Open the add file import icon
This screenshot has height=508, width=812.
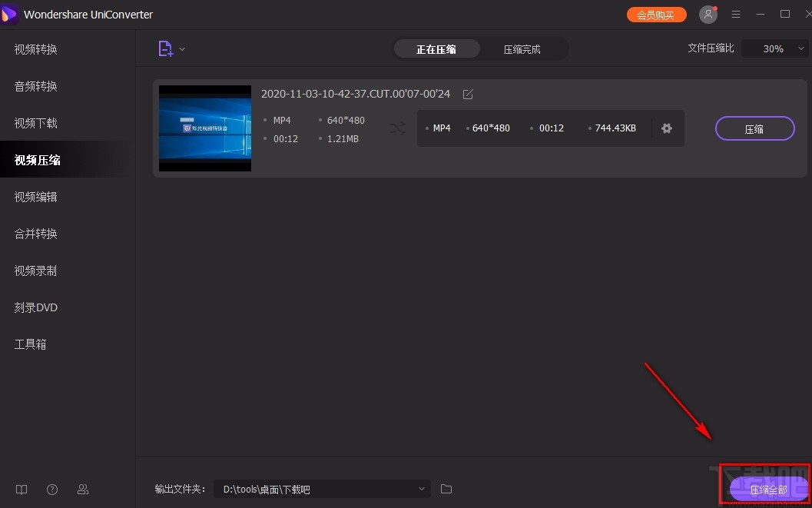pyautogui.click(x=164, y=48)
